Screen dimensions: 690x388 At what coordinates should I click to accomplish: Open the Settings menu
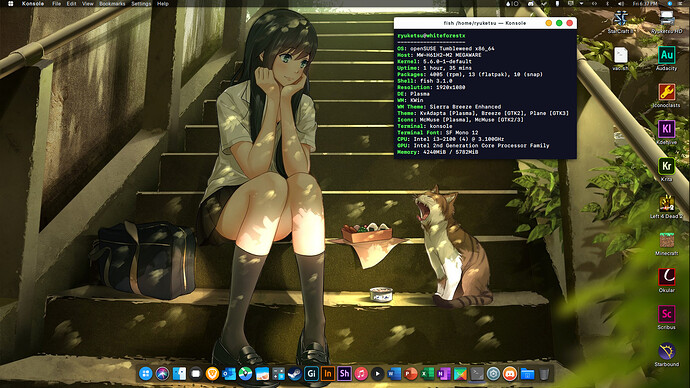coord(141,4)
